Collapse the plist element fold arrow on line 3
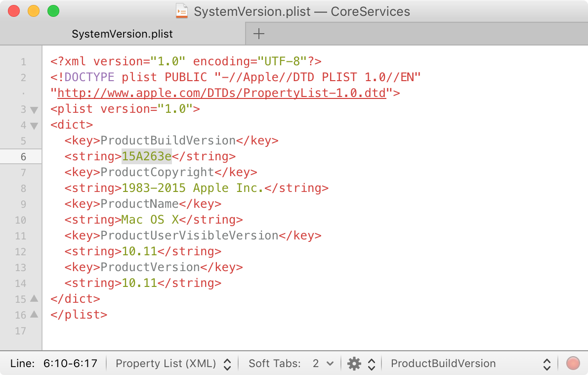The height and width of the screenshot is (375, 588). point(34,110)
